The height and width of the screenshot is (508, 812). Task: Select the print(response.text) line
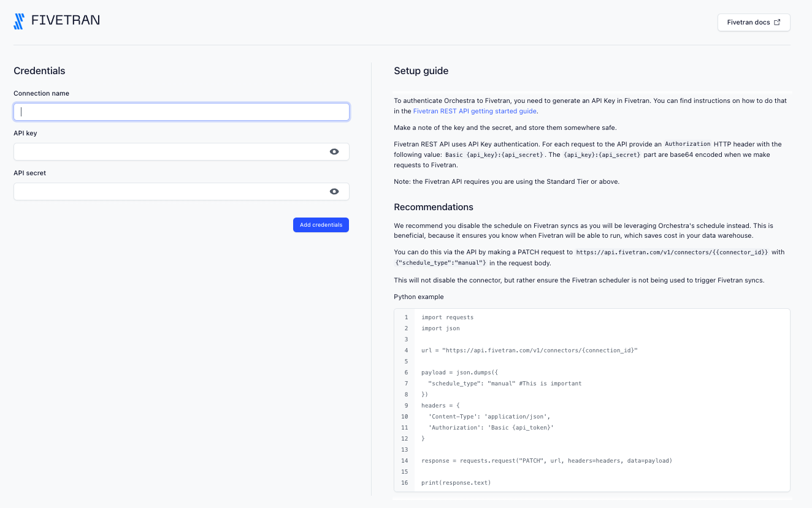[x=456, y=483]
